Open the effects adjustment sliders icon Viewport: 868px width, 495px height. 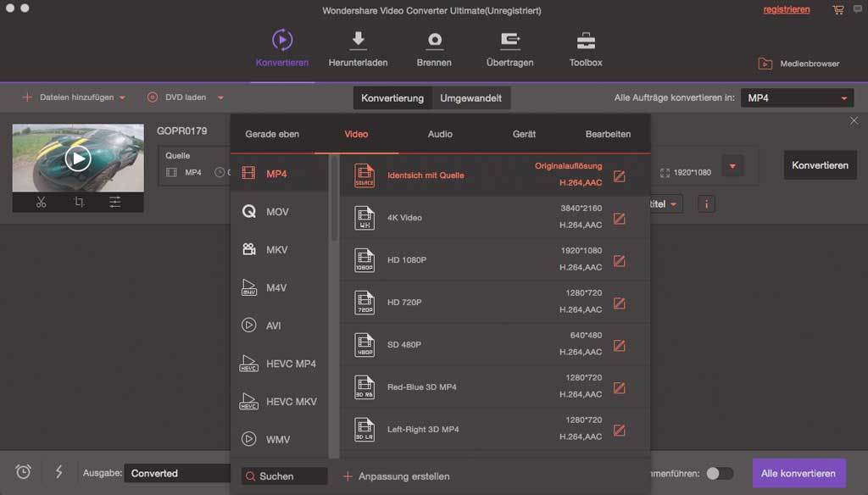click(x=115, y=202)
